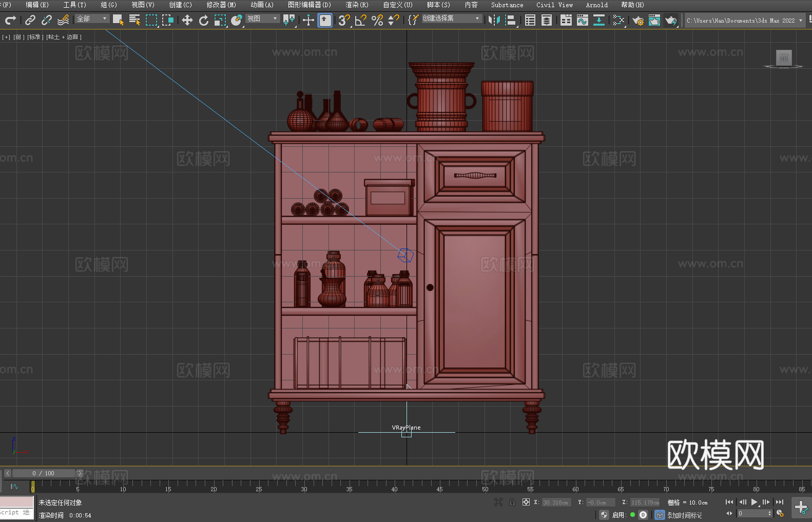Toggle Absolute/Offset transform type-in mode
Image resolution: width=812 pixels, height=522 pixels.
(x=526, y=502)
